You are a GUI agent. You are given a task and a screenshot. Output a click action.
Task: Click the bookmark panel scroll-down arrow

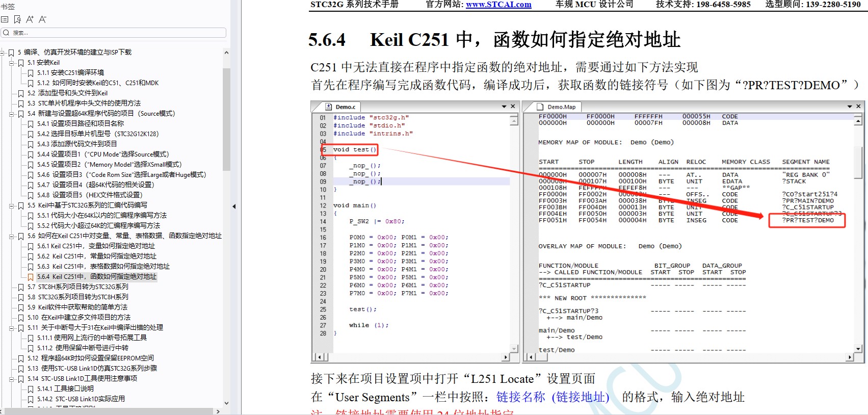pos(226,403)
